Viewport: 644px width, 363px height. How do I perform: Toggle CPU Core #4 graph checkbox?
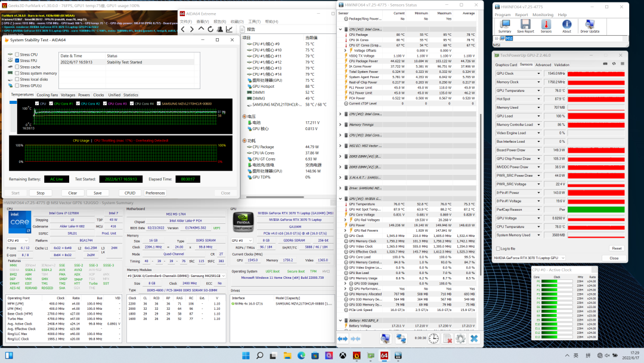click(132, 104)
